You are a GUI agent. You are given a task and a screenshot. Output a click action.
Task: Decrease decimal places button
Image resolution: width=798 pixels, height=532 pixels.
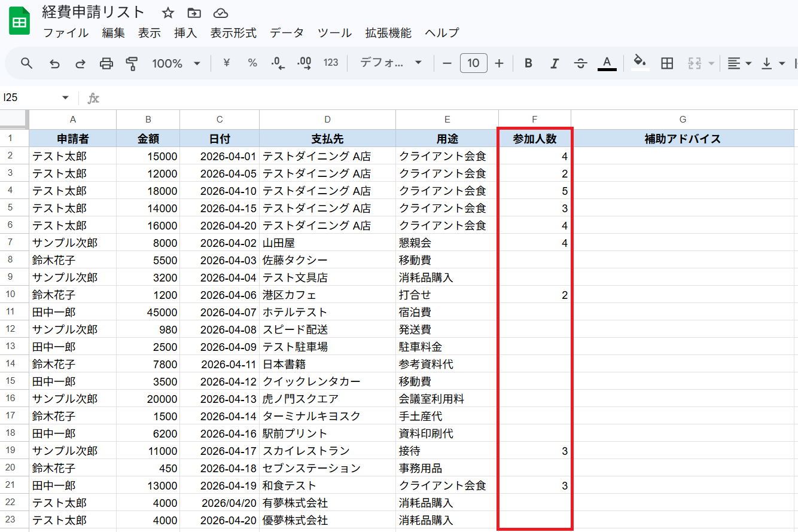(278, 63)
